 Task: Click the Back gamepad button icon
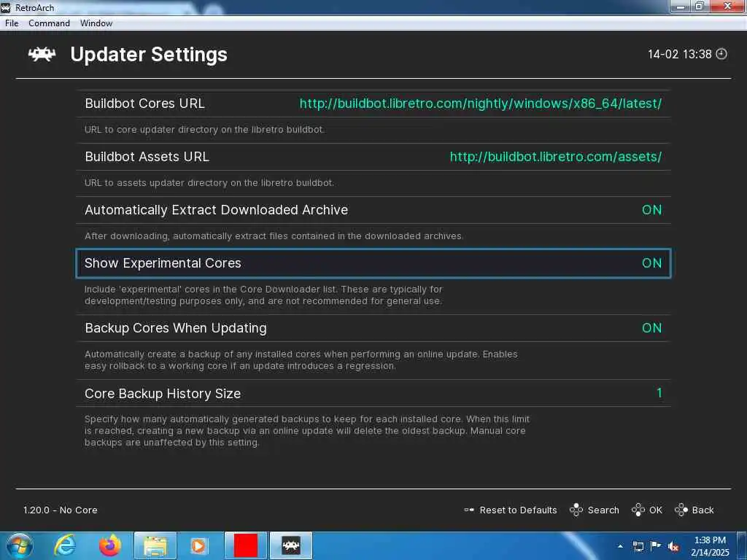pos(681,510)
